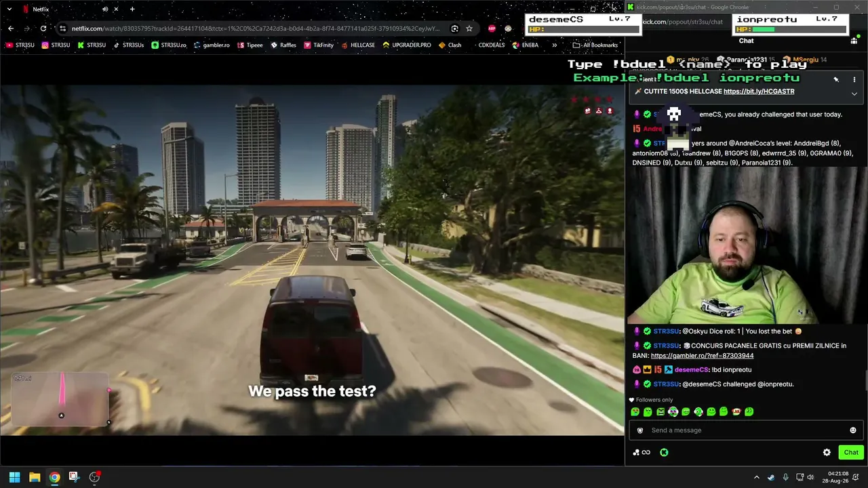
Task: Click the shield icon in the message box
Action: (639, 430)
